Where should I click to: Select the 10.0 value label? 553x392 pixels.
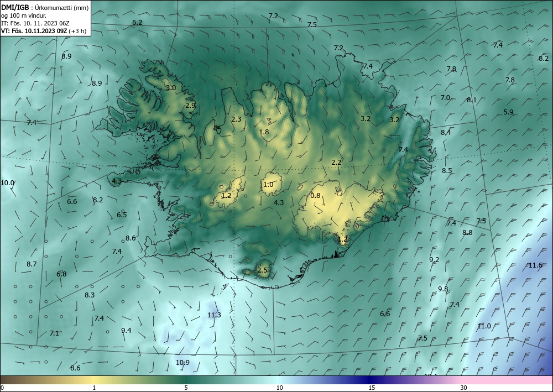pos(7,183)
